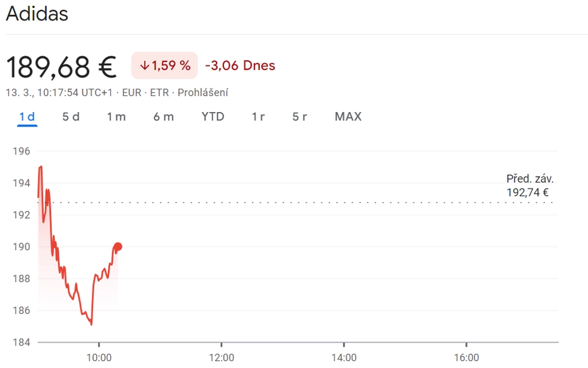Viewport: 588px width, 368px height.
Task: Click the Před. záv. 192,74 € label
Action: click(529, 186)
